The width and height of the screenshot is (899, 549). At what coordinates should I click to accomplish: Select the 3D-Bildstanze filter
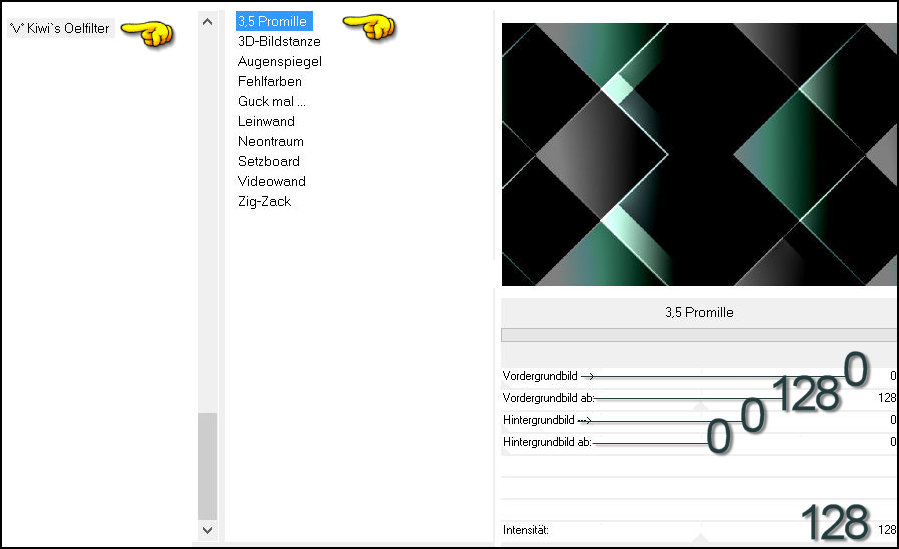pos(279,41)
